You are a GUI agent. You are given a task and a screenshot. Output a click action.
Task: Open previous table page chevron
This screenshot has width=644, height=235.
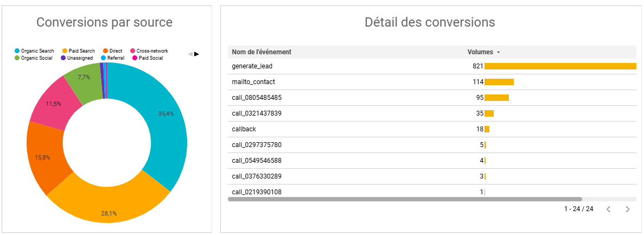[x=609, y=209]
